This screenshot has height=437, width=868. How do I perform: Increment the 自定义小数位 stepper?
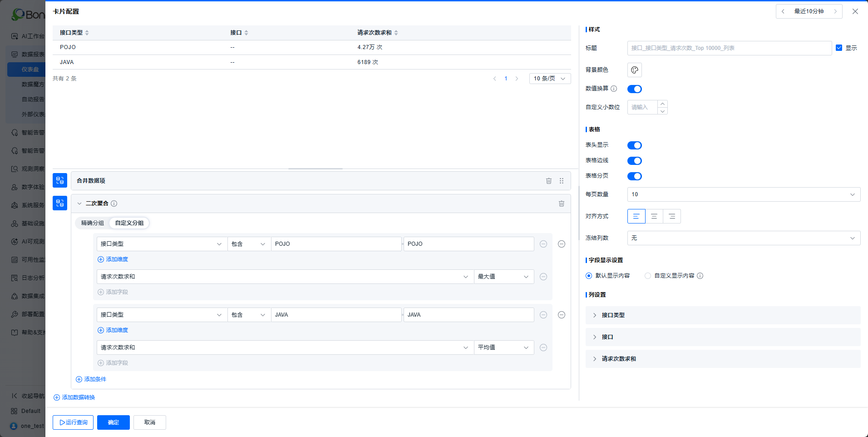pyautogui.click(x=662, y=104)
